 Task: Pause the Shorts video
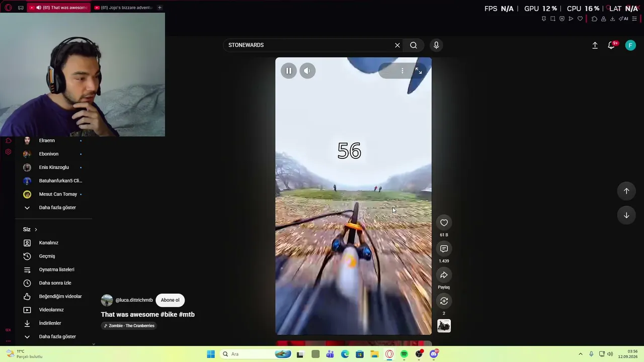pos(289,71)
